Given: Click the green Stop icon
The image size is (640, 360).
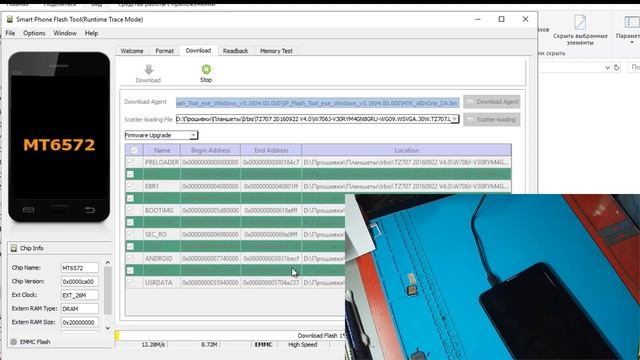Looking at the screenshot, I should (206, 69).
